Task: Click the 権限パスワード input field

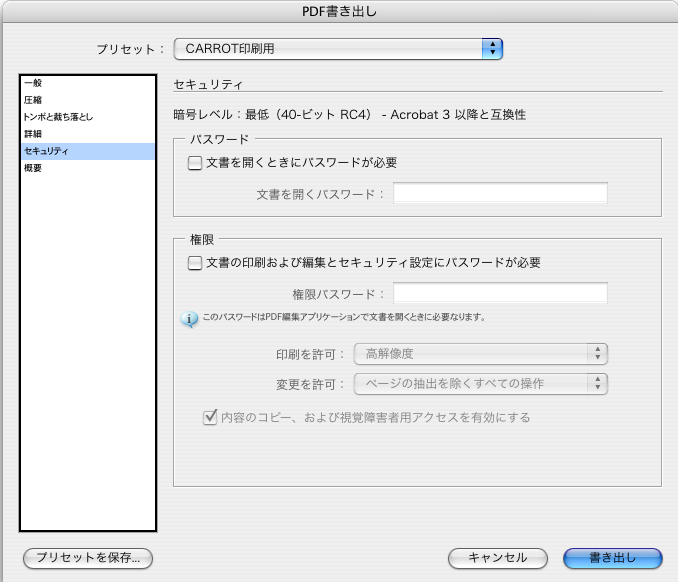Action: tap(500, 294)
